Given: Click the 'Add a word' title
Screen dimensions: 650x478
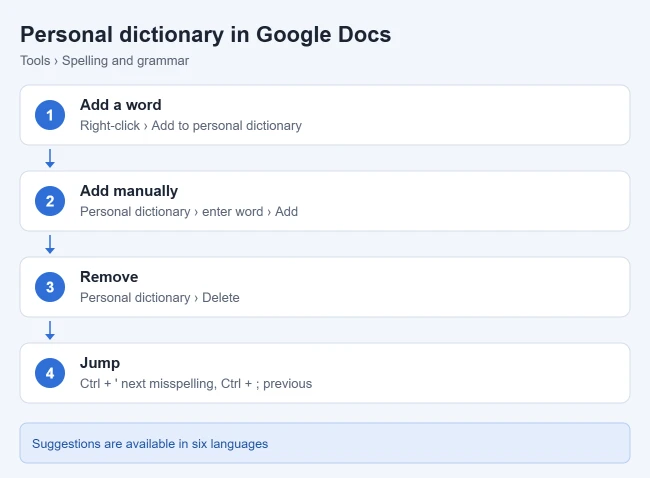Looking at the screenshot, I should pos(121,105).
